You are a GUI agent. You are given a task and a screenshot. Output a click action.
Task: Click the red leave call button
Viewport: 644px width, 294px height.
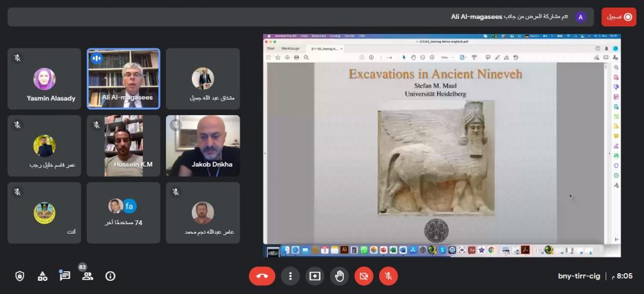tap(262, 276)
